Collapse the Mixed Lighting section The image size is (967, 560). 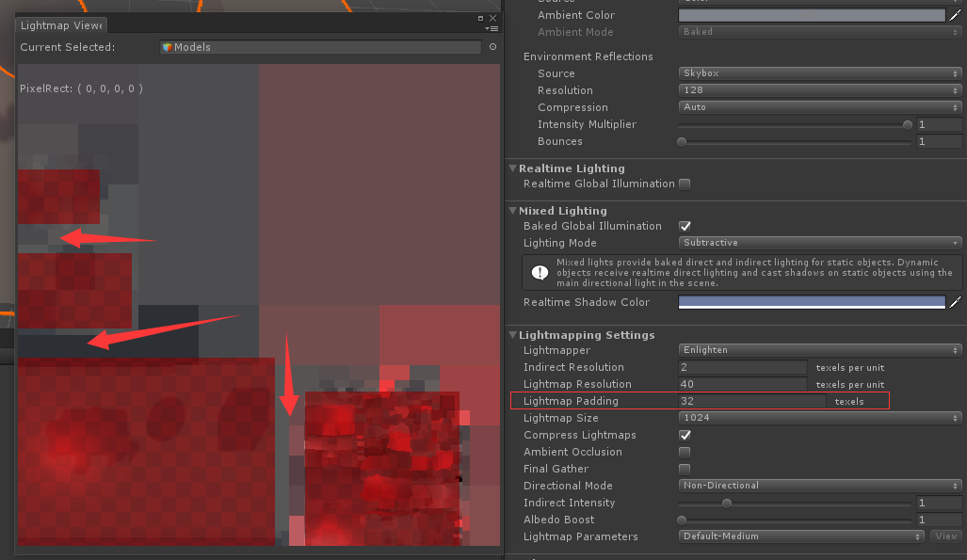512,211
